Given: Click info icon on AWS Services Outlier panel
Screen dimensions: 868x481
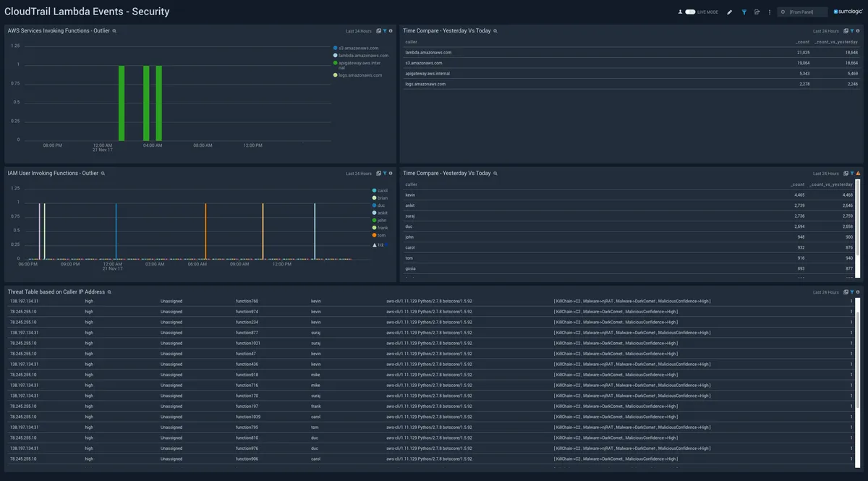Looking at the screenshot, I should click(391, 31).
